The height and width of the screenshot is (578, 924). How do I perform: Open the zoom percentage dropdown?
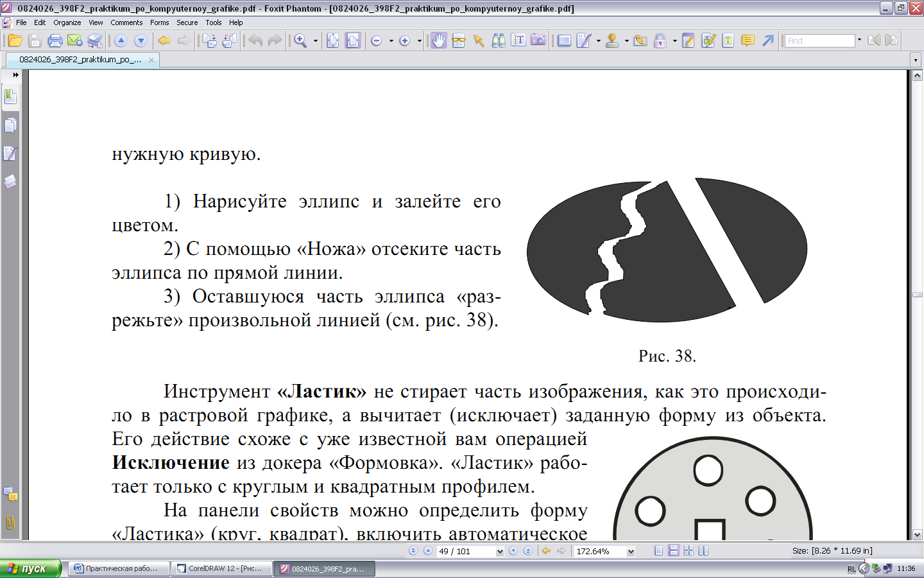coord(631,552)
